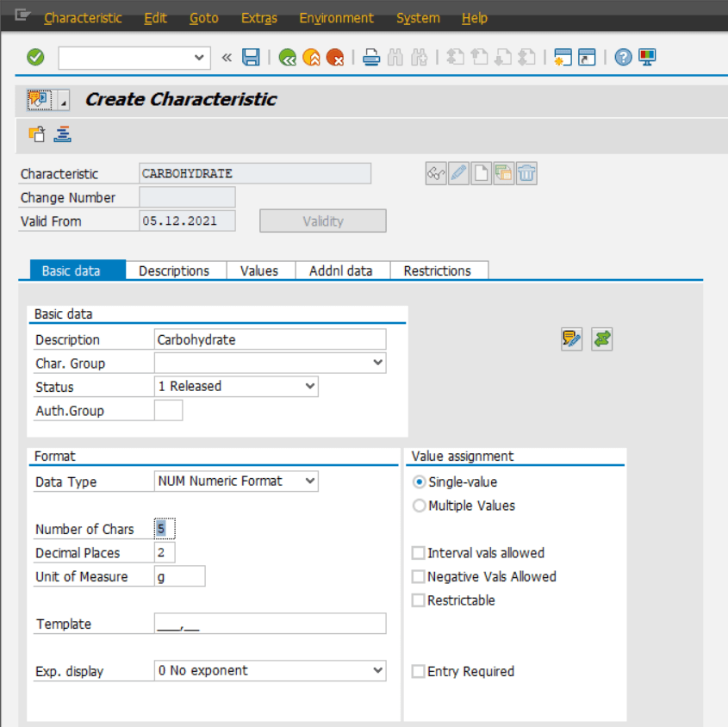Open the Exp. display dropdown
The image size is (728, 727).
pyautogui.click(x=377, y=670)
